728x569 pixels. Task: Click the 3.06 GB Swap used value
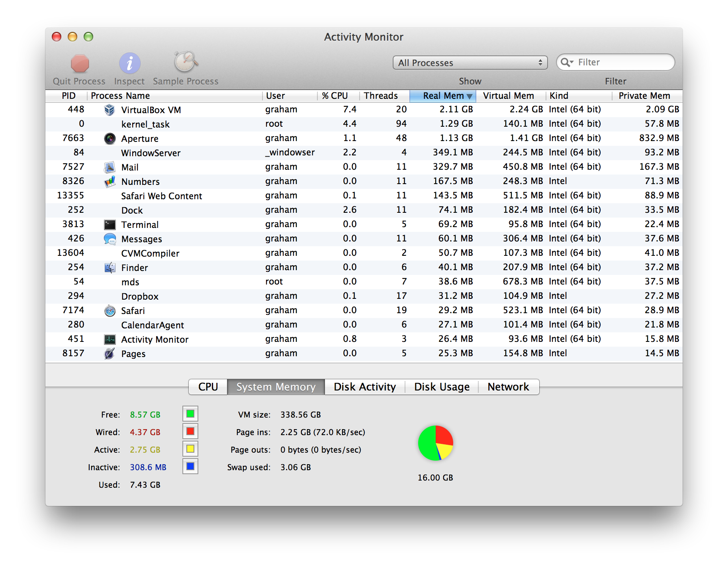(296, 467)
